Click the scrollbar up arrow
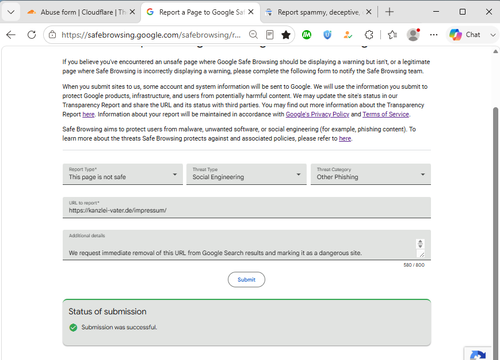The image size is (500, 360). [496, 51]
